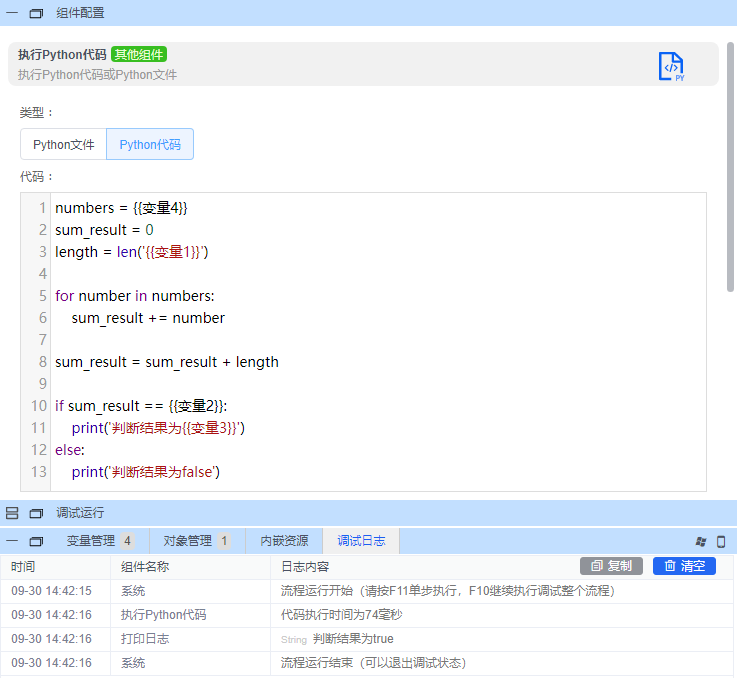The image size is (737, 678).
Task: Maximize the debug tabs panel using window icon
Action: pos(36,541)
